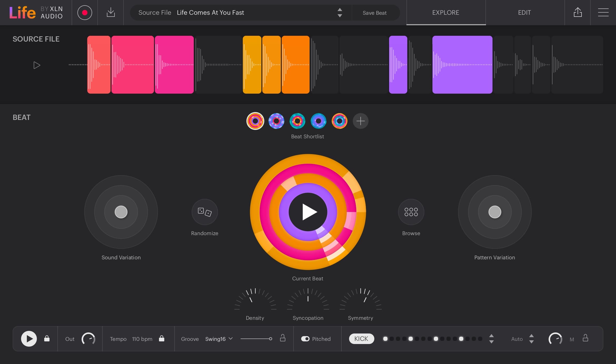Open the hamburger menu in the top corner

603,12
